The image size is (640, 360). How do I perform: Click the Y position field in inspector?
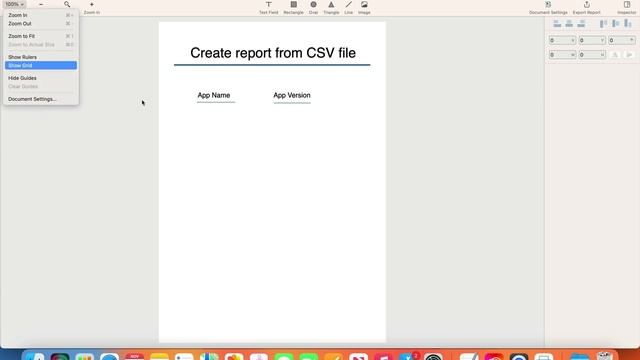tap(592, 40)
